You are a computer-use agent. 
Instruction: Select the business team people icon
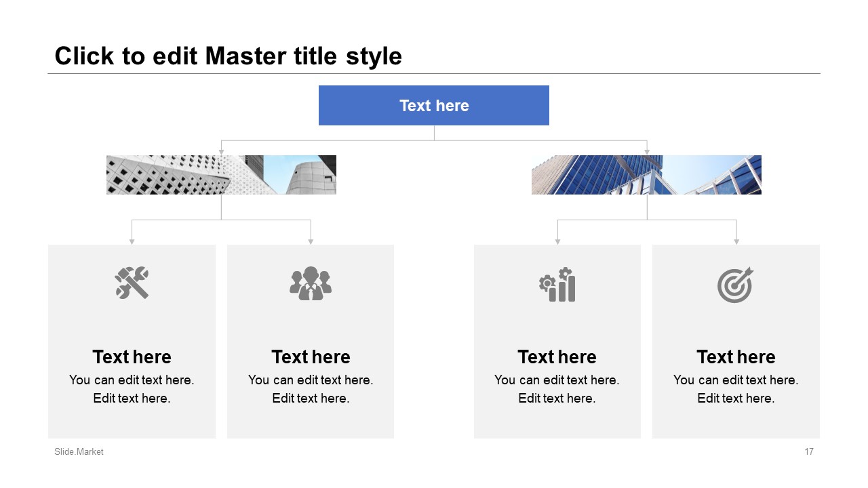tap(311, 283)
